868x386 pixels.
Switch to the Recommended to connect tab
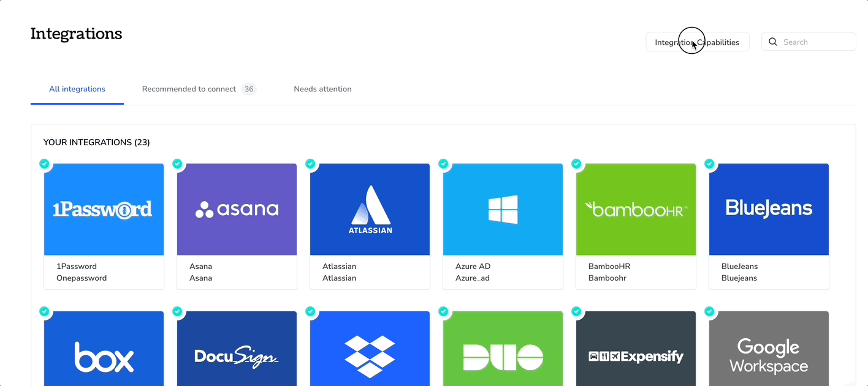(x=199, y=89)
